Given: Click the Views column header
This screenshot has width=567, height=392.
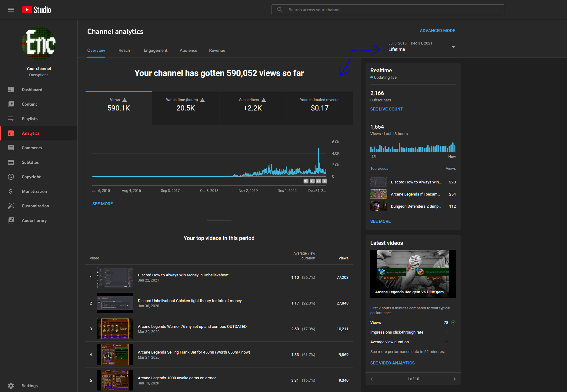Looking at the screenshot, I should click(343, 258).
